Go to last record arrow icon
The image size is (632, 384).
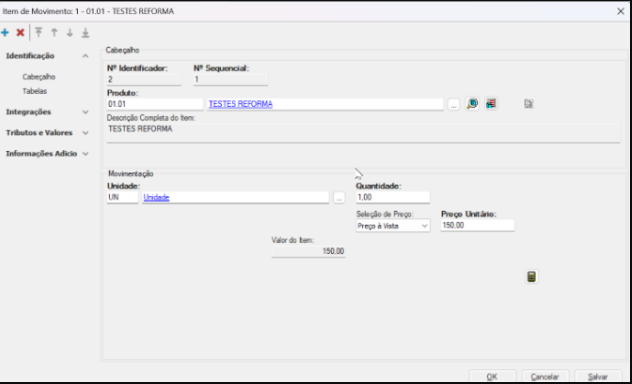click(x=85, y=32)
